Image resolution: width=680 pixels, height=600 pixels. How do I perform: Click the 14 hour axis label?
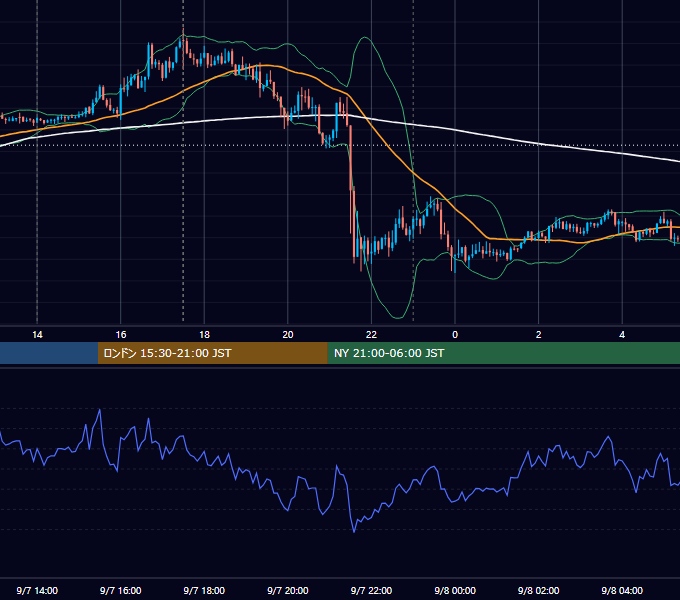(x=37, y=335)
